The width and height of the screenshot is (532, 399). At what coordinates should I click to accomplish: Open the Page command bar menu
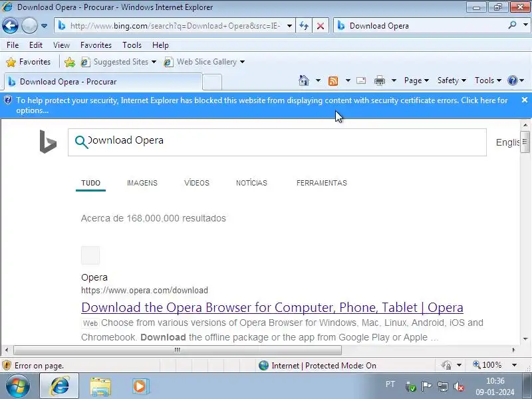416,80
